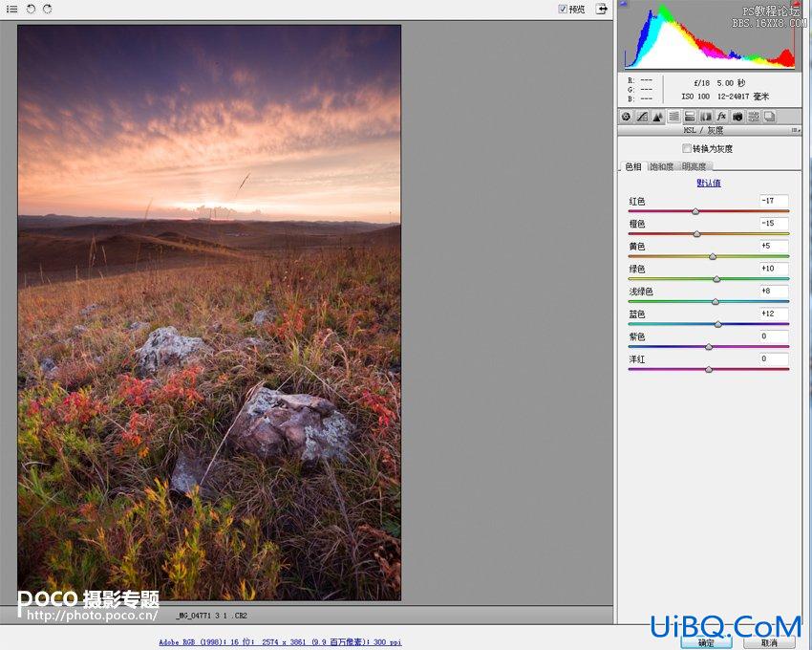
Task: Click the f/18 5.00 秒 aperture text
Action: (719, 83)
